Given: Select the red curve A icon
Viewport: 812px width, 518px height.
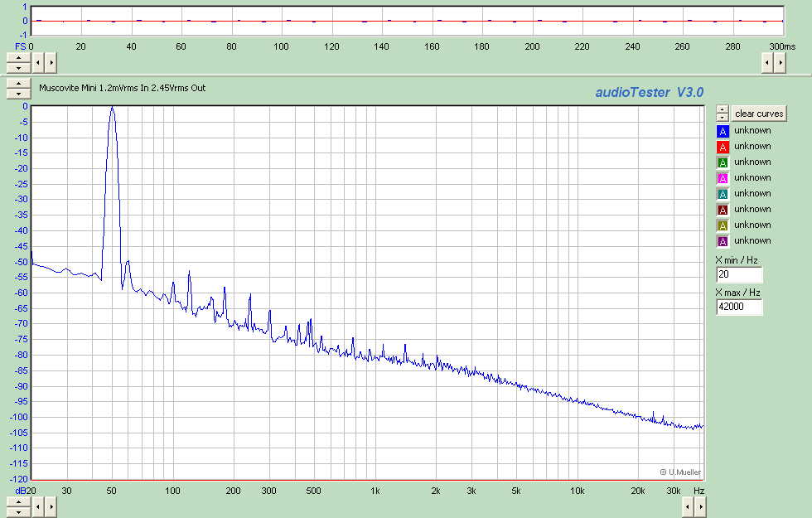Looking at the screenshot, I should 723,148.
